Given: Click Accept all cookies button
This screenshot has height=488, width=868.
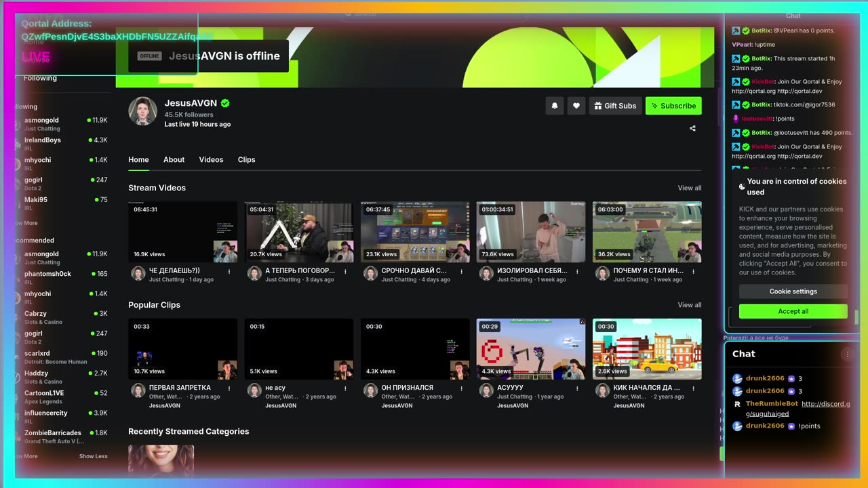Looking at the screenshot, I should coord(793,311).
